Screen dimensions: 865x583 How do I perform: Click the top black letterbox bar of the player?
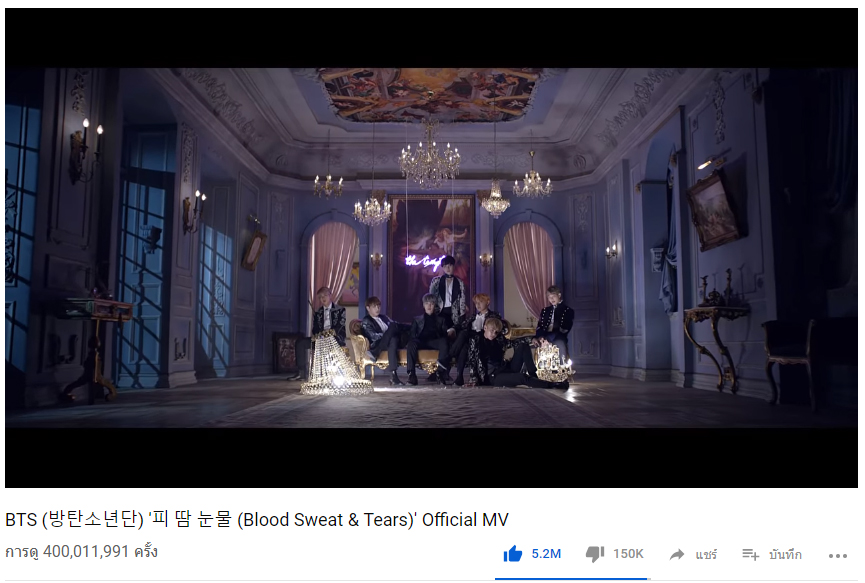point(431,38)
